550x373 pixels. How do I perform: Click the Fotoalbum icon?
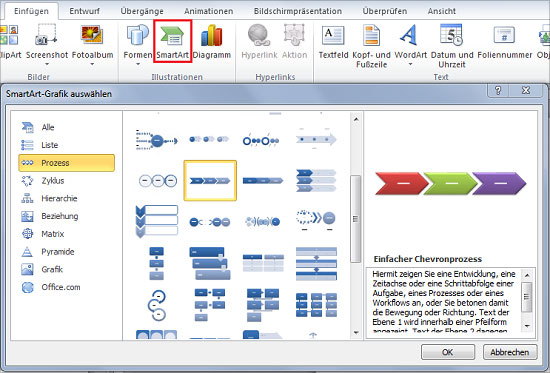pyautogui.click(x=92, y=35)
